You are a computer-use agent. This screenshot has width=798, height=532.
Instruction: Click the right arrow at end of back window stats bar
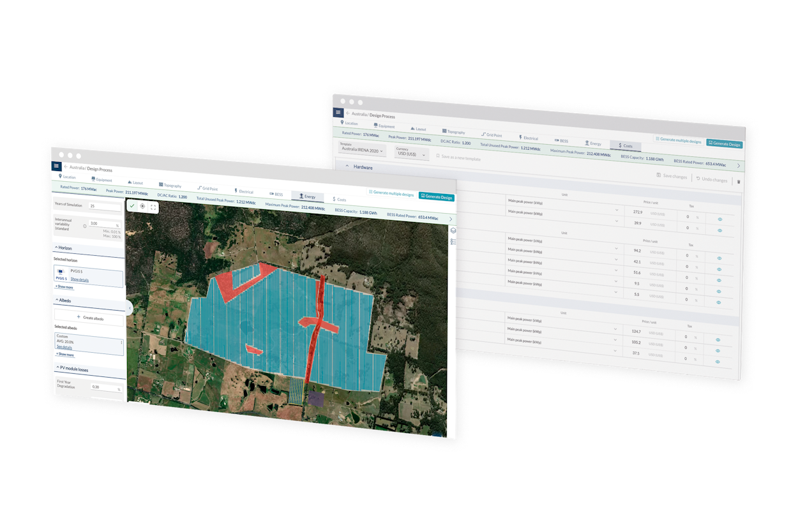739,166
